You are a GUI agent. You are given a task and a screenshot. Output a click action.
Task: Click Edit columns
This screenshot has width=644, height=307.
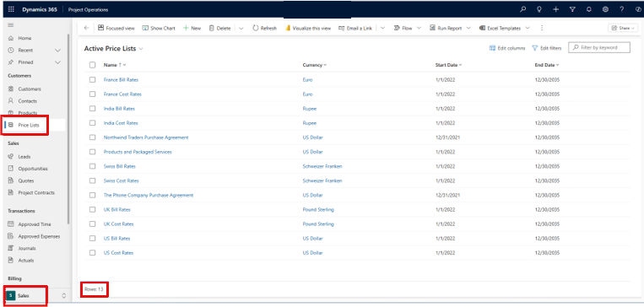coord(507,48)
